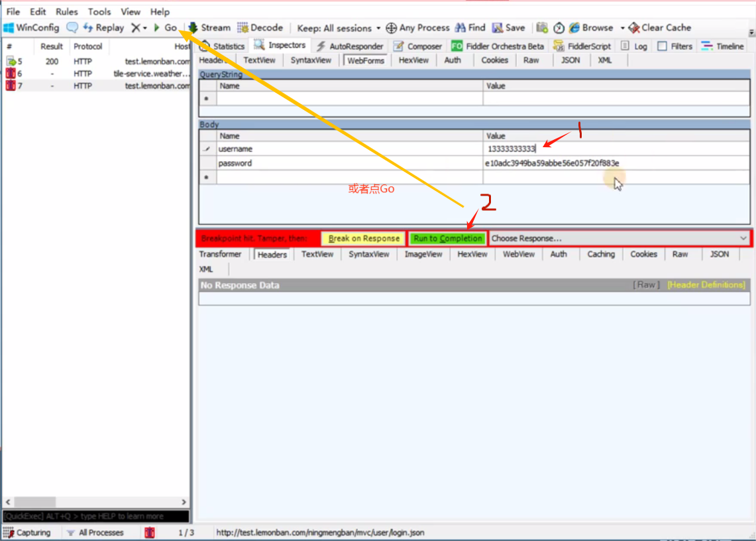This screenshot has height=541, width=756.
Task: Click the Go resume button
Action: 166,27
